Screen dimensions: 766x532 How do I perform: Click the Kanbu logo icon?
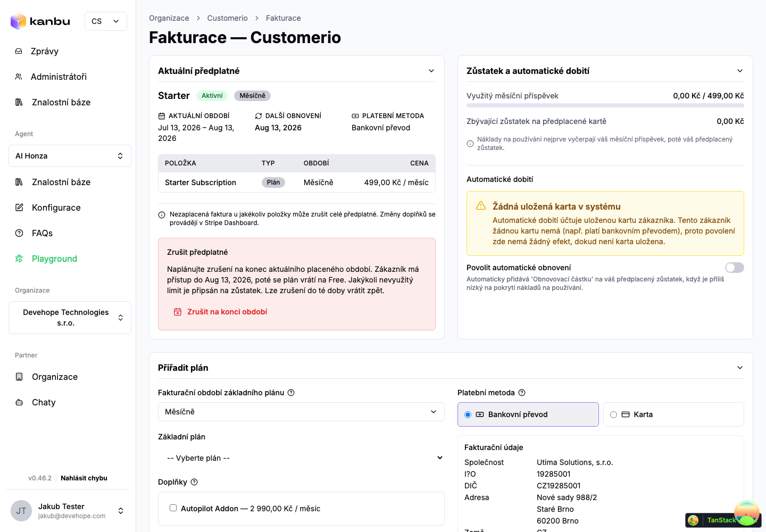pos(19,21)
